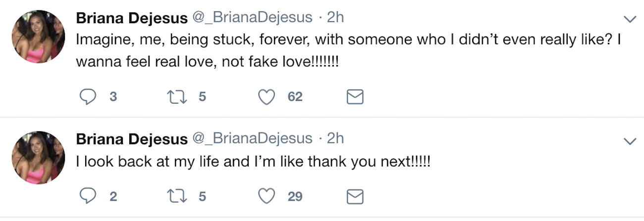Click the @_BrianaDejesus handle on second tweet
This screenshot has width=644, height=221.
pos(252,139)
